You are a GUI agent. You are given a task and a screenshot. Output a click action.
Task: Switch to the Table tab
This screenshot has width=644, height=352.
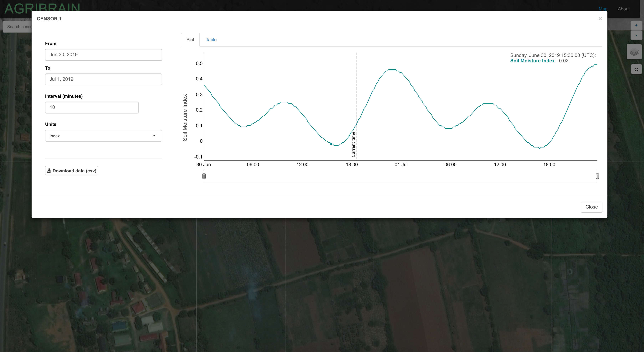click(211, 40)
